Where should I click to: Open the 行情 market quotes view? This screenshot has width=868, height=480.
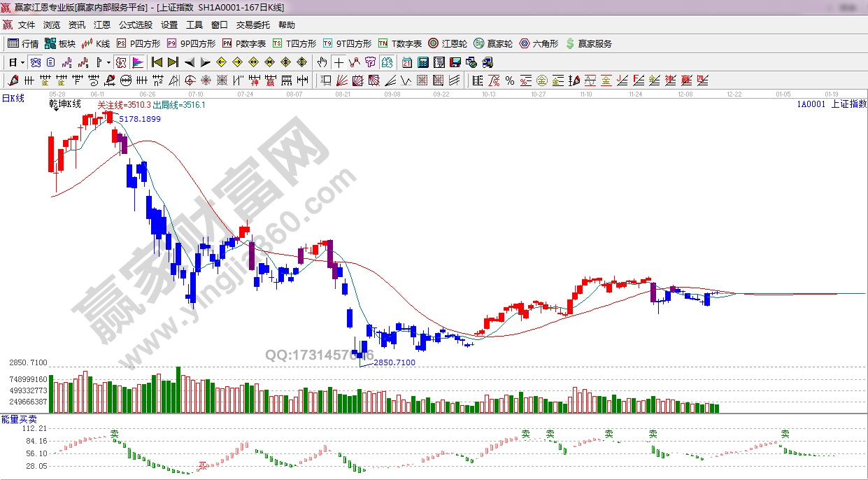22,43
